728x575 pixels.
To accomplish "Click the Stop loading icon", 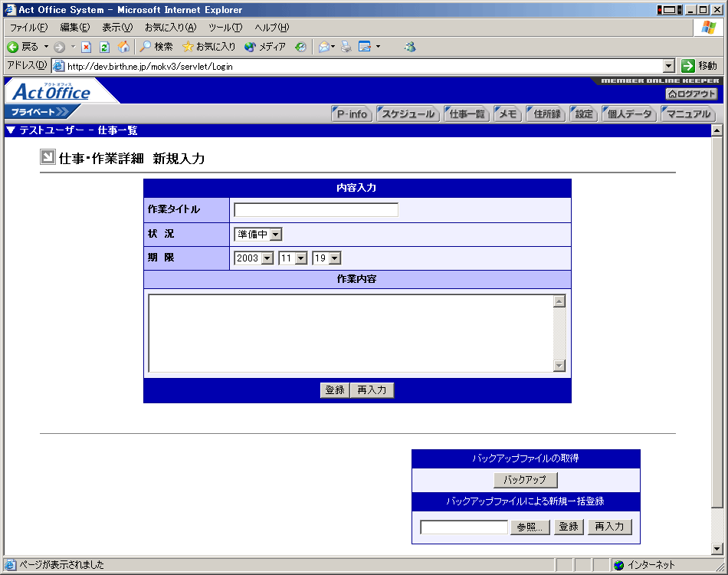I will point(87,47).
